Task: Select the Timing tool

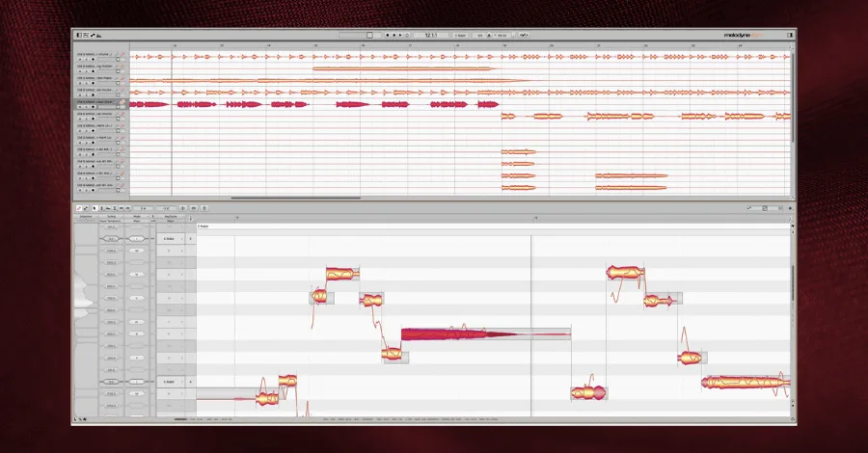Action: (122, 208)
